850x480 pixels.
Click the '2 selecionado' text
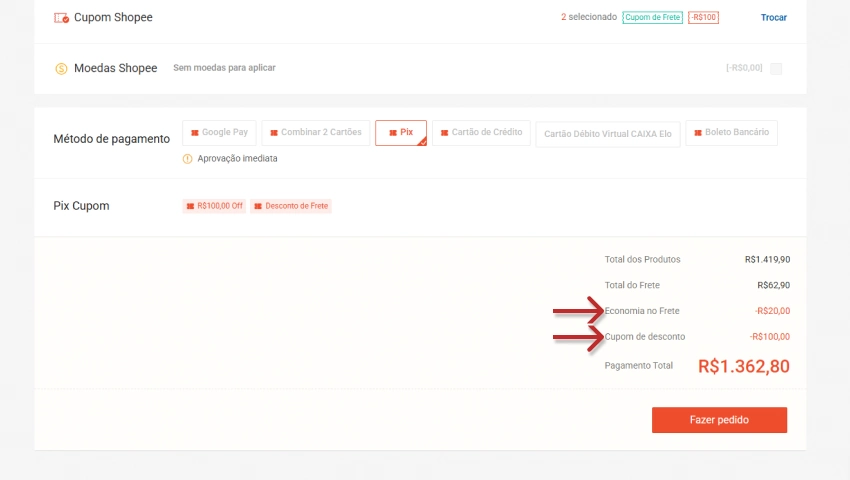[x=589, y=17]
